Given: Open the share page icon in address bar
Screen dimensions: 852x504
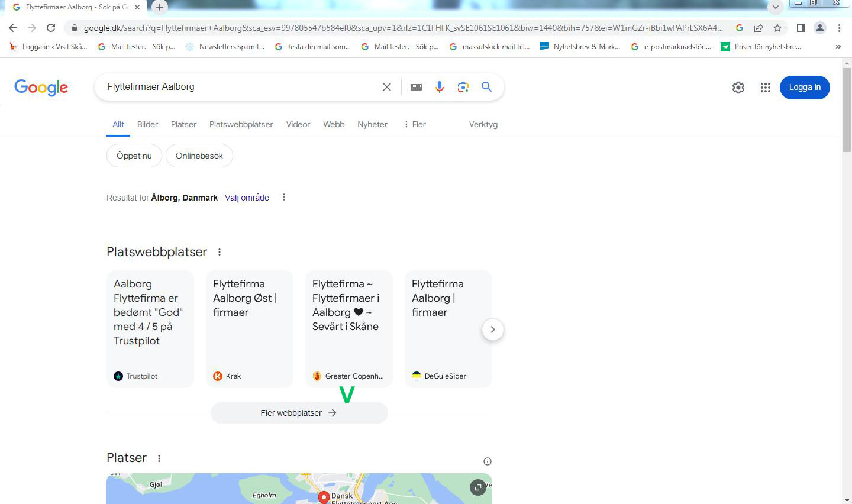Looking at the screenshot, I should pos(759,28).
